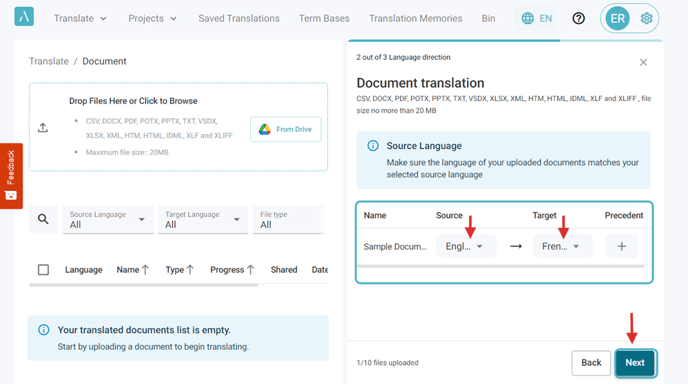Open Saved Translations

pos(239,18)
